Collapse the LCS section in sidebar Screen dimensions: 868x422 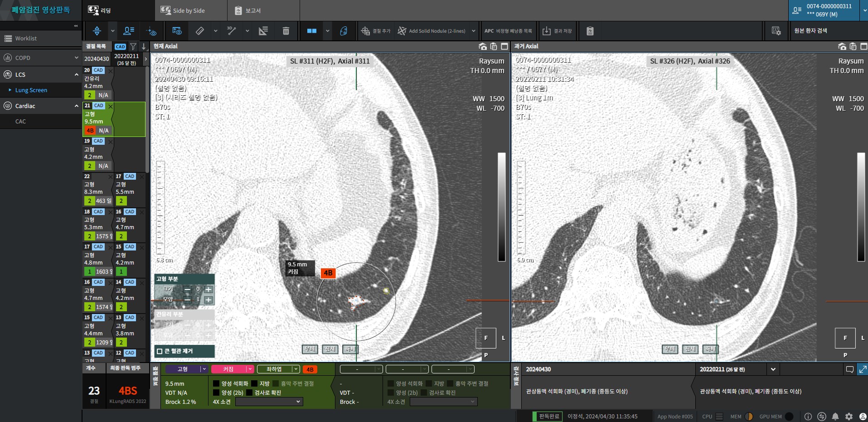[76, 74]
